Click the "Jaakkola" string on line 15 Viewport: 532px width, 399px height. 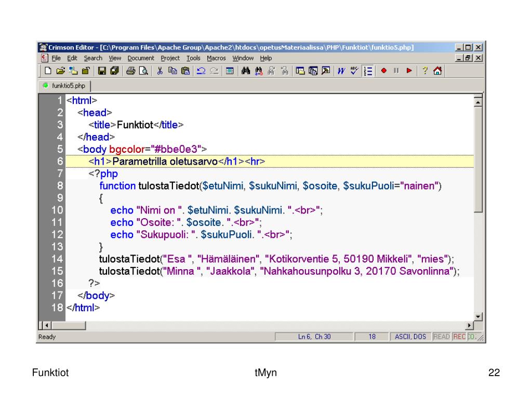231,271
